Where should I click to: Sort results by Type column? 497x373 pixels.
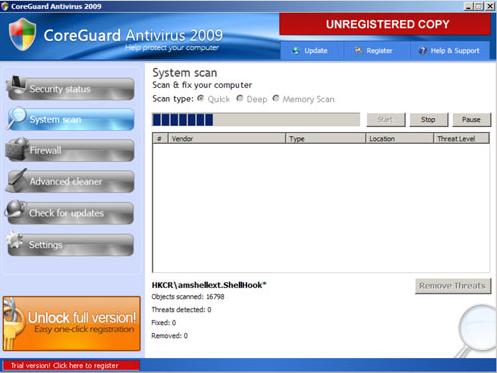point(326,139)
